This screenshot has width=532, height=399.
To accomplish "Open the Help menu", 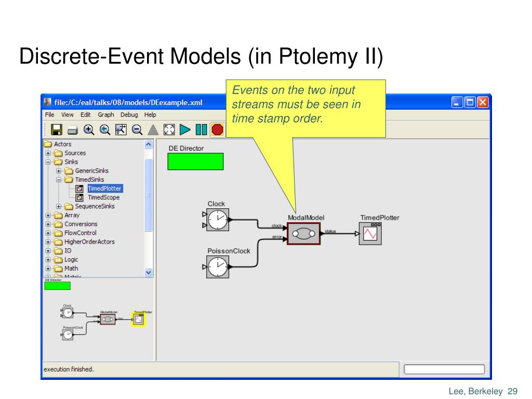I will click(x=150, y=115).
